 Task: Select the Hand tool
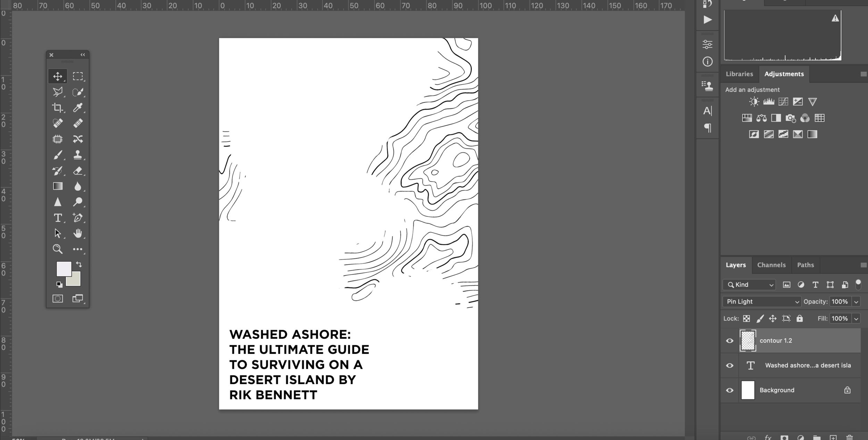[78, 233]
